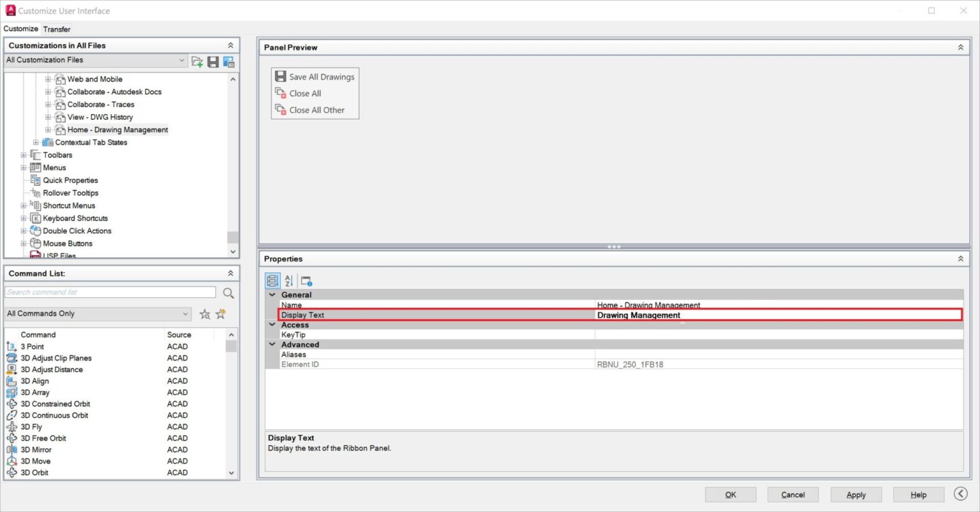Click the OK button
The height and width of the screenshot is (512, 980).
731,495
